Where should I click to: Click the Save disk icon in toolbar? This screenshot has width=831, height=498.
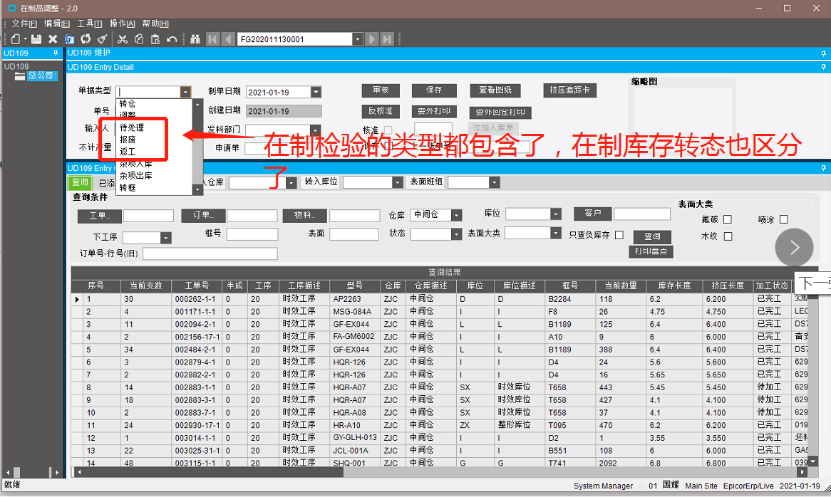tap(36, 39)
